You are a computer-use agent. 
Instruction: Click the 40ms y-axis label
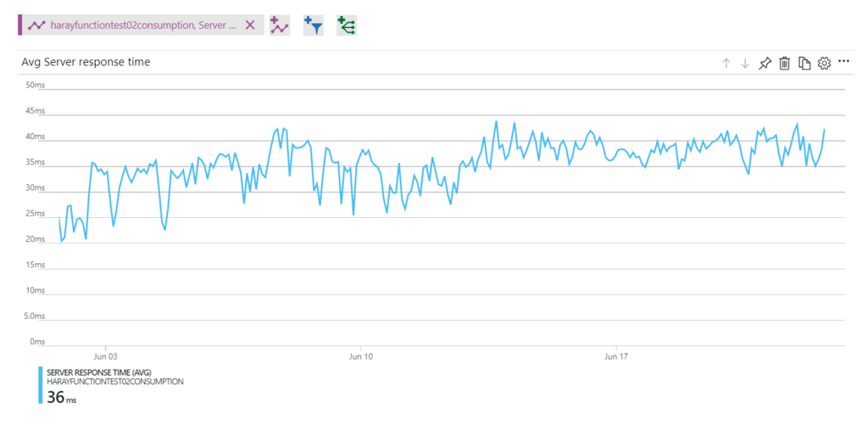(x=35, y=137)
